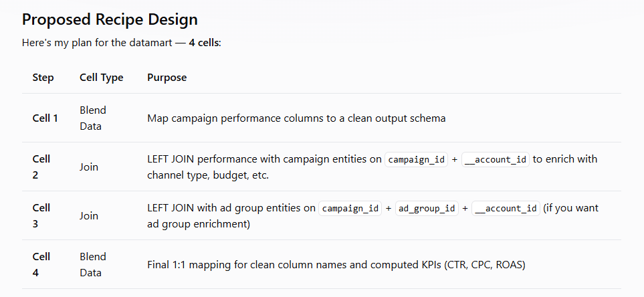644x297 pixels.
Task: Click the "Cell Type" column header
Action: click(x=101, y=78)
